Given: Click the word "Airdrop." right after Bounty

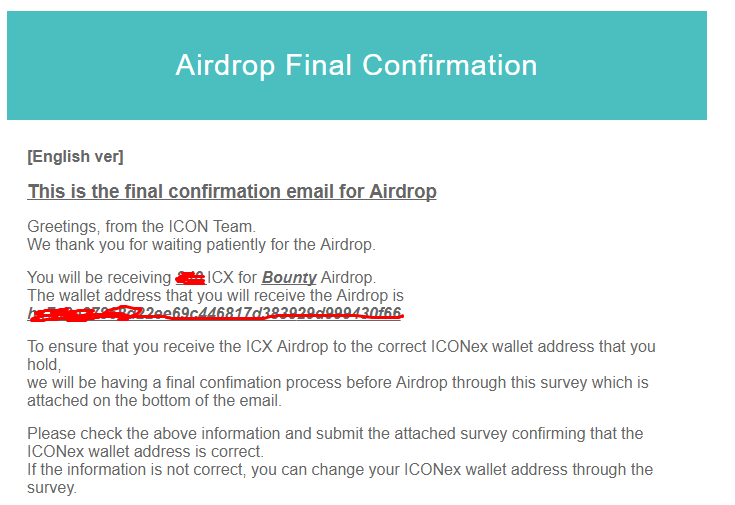Looking at the screenshot, I should [348, 278].
